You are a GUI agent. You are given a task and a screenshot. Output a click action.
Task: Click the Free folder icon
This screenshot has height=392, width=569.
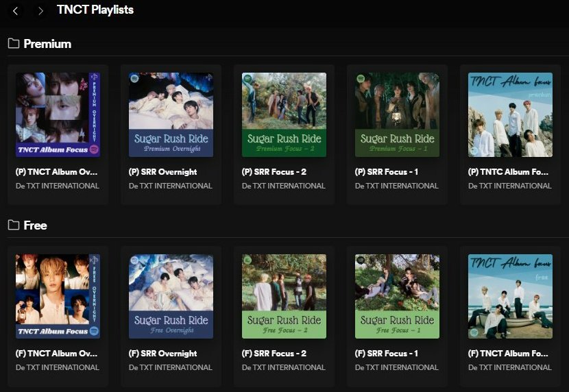[x=14, y=225]
